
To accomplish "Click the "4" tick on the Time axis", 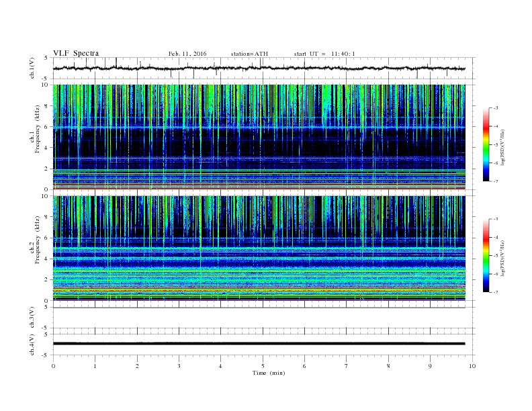I will pyautogui.click(x=221, y=366).
